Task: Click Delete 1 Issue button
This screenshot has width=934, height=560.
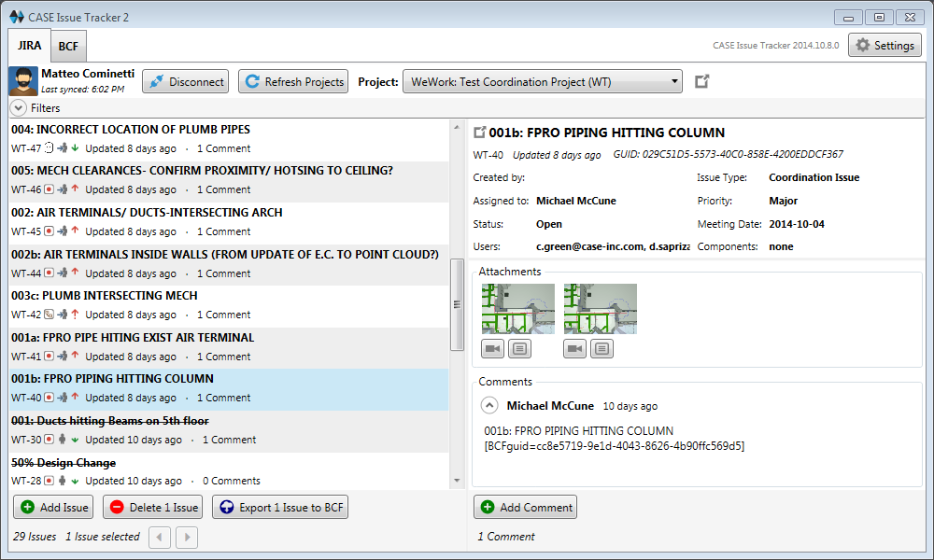Action: (x=152, y=507)
